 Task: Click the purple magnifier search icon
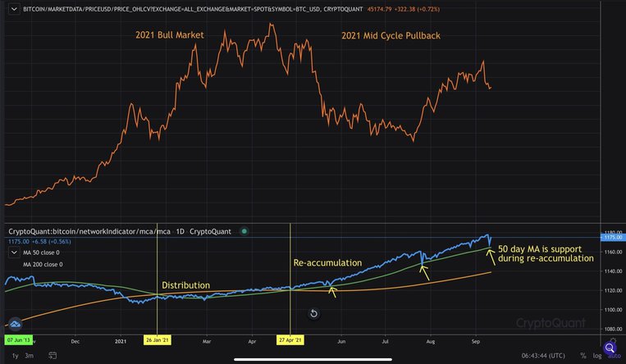click(x=610, y=348)
